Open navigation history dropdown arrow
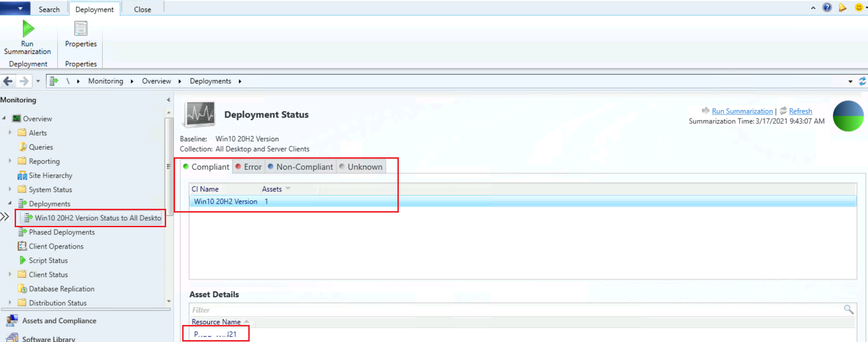 (x=38, y=81)
